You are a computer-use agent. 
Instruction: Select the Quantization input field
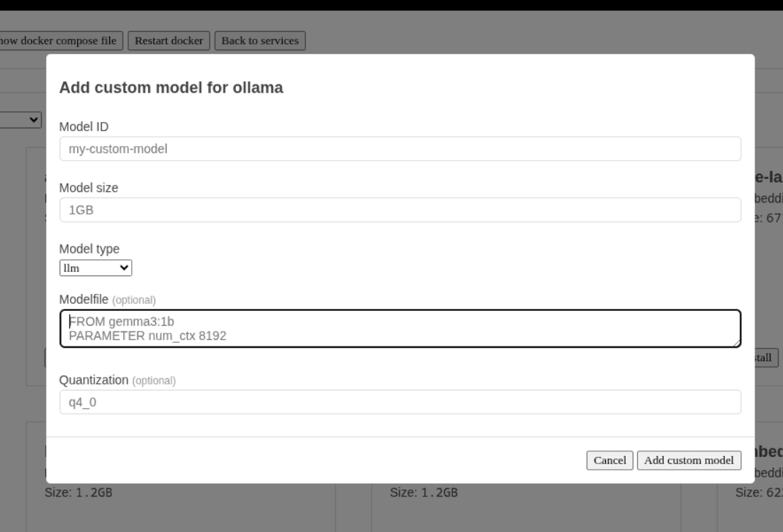400,402
